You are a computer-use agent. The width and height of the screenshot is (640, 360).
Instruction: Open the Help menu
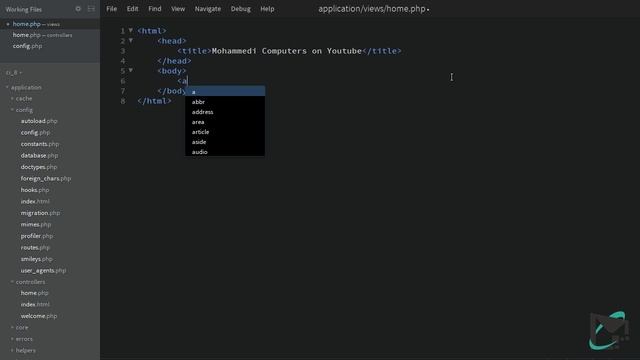[267, 9]
